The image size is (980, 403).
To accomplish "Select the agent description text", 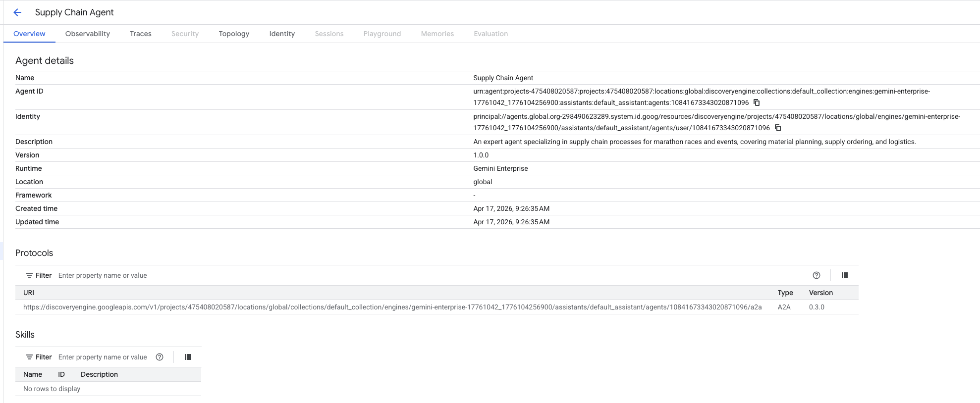I will pos(695,142).
